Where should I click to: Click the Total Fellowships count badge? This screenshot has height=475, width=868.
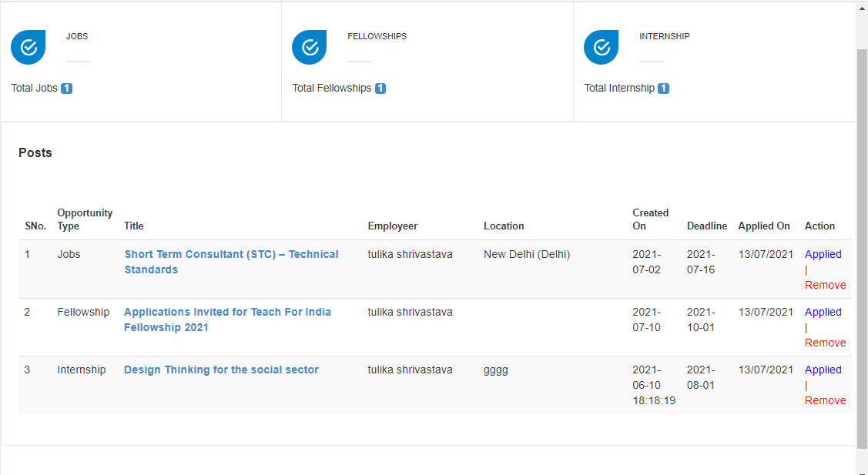380,89
